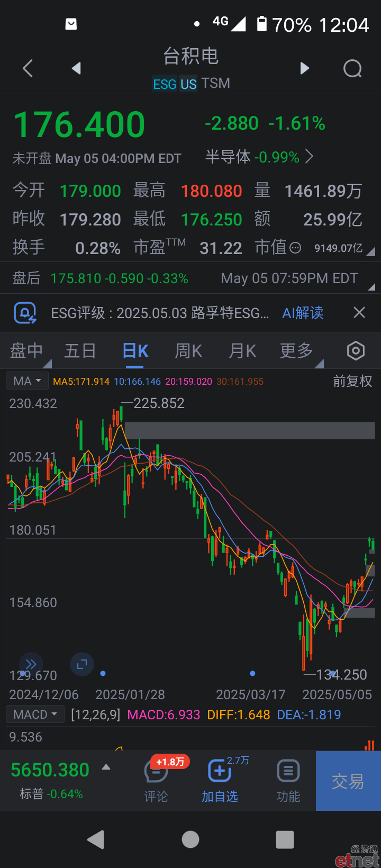Open the 更多 more timeframes dropdown

(x=297, y=350)
